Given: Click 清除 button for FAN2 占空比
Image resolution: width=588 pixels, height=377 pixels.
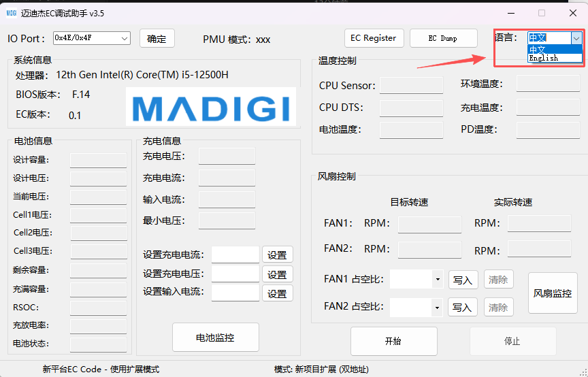Looking at the screenshot, I should (498, 307).
